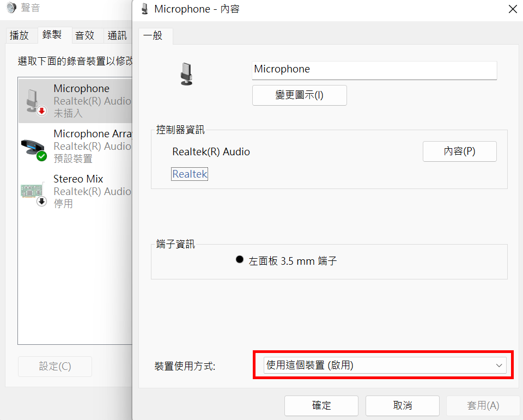523x420 pixels.
Task: Click the 套用(A) button
Action: click(x=483, y=405)
